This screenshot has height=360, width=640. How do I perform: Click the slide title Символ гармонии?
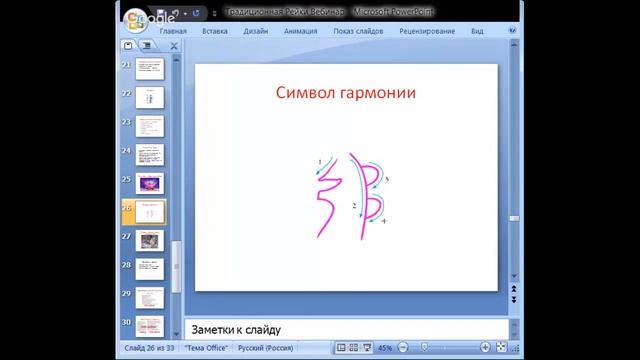(x=346, y=93)
